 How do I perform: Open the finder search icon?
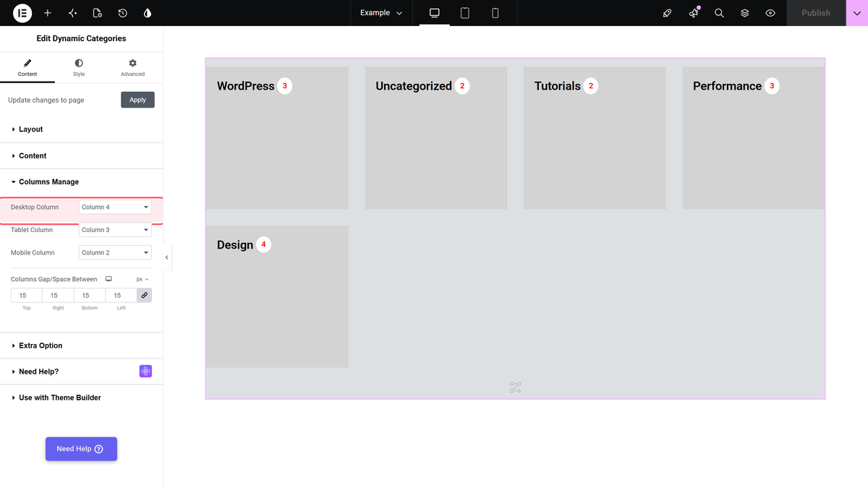coord(719,13)
